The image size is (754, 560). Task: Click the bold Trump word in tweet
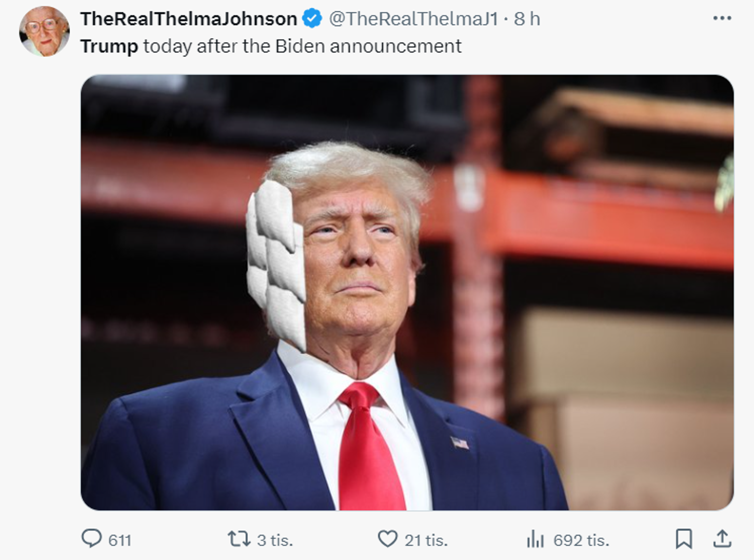[x=109, y=46]
